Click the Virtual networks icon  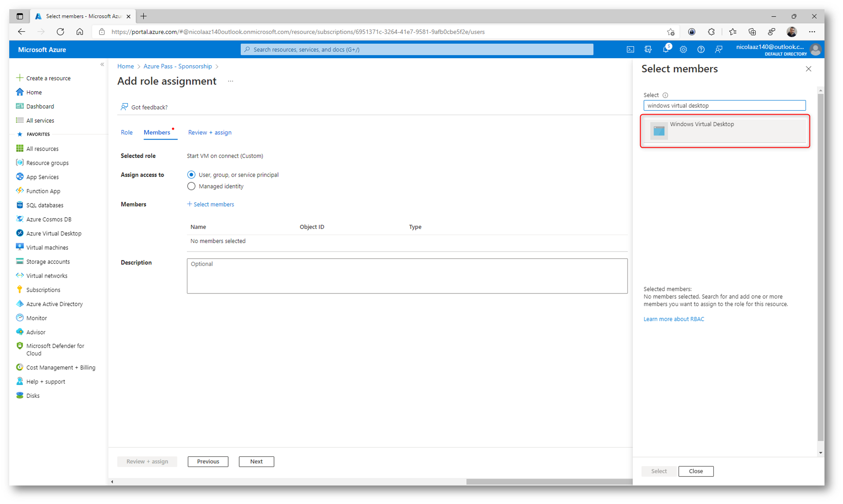pyautogui.click(x=19, y=275)
